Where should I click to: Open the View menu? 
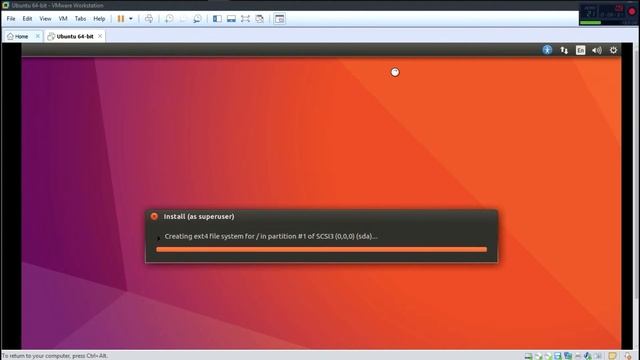pos(45,19)
